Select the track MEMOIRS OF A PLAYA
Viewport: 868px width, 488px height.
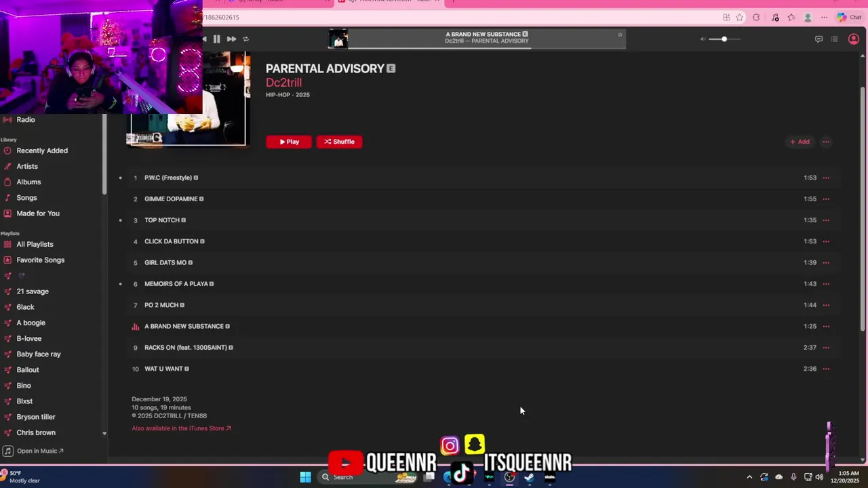pos(176,284)
